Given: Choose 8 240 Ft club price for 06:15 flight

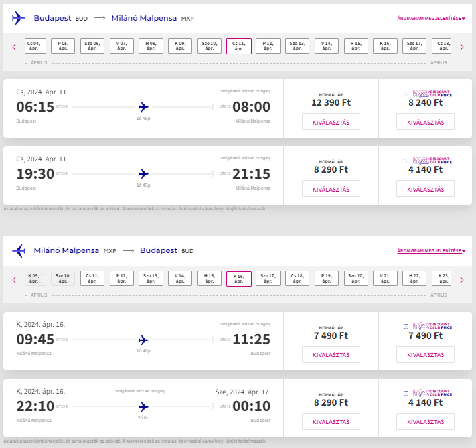Looking at the screenshot, I should pyautogui.click(x=425, y=122).
